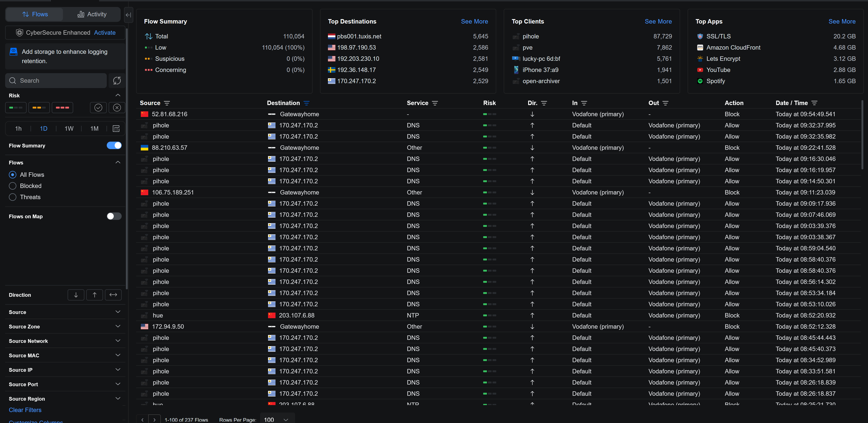
Task: Switch to the Activity tab
Action: (x=92, y=14)
